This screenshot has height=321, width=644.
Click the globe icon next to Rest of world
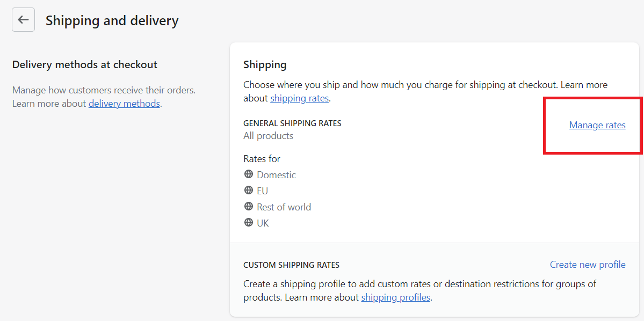248,206
